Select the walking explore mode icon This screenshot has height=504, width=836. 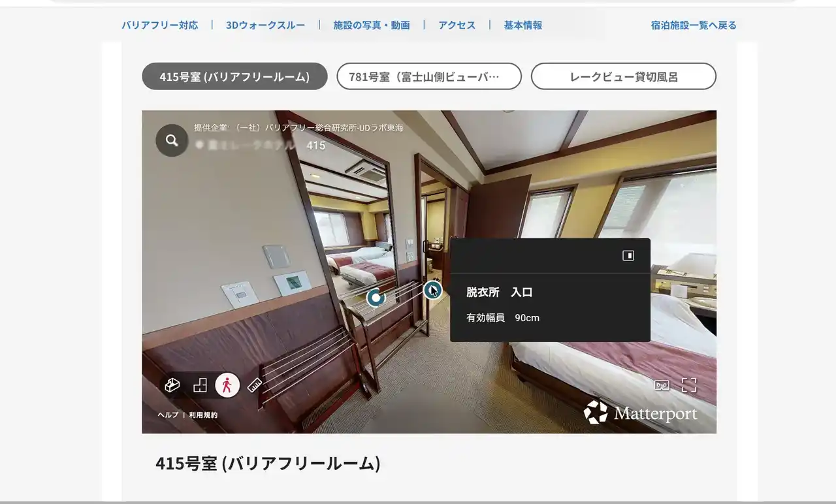coord(227,385)
